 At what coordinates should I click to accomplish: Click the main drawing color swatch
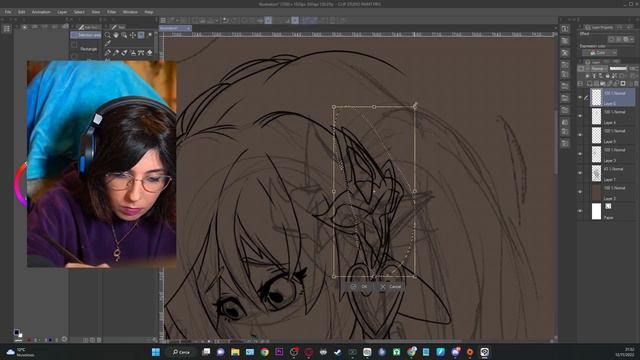tap(16, 332)
